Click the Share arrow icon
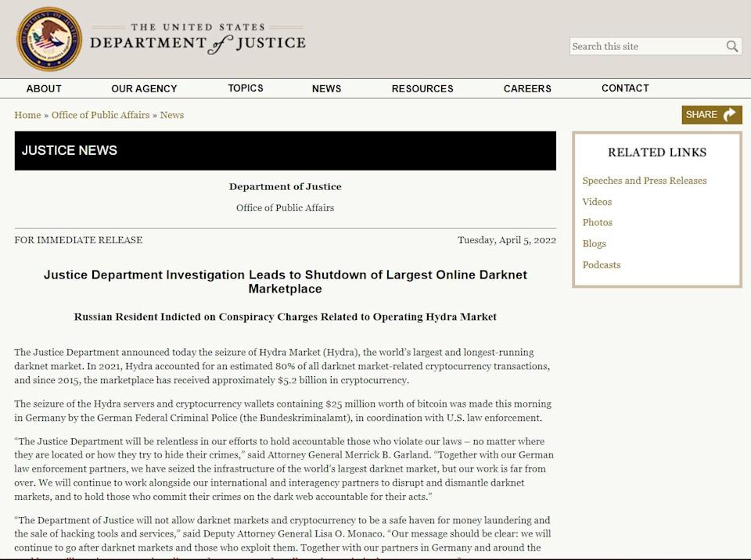 pyautogui.click(x=729, y=114)
